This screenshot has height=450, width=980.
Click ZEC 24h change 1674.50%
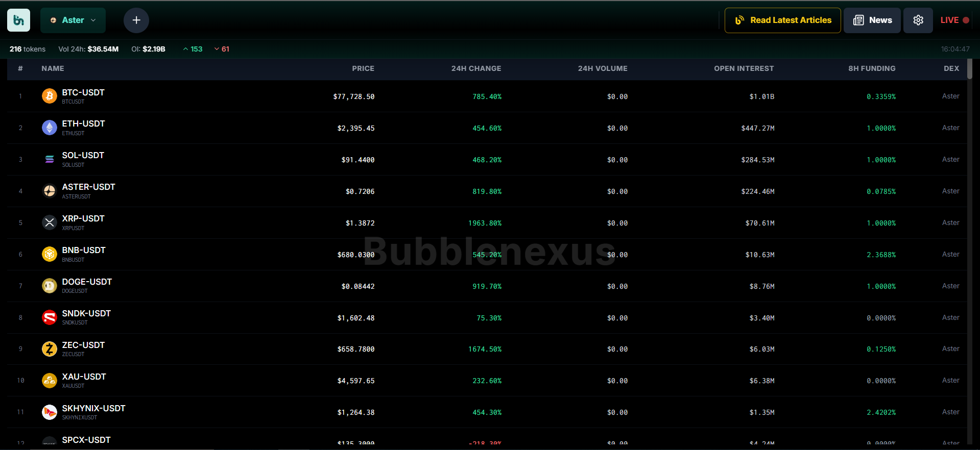click(485, 349)
